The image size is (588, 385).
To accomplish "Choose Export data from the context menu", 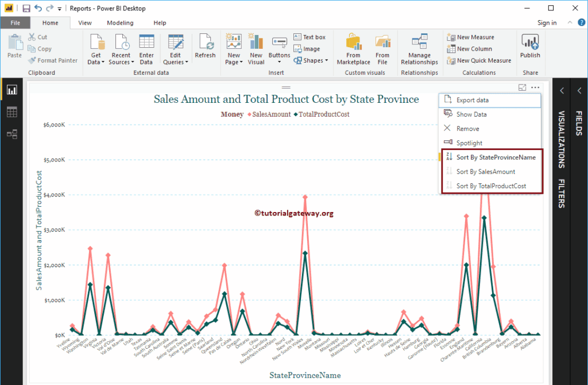I will [472, 100].
